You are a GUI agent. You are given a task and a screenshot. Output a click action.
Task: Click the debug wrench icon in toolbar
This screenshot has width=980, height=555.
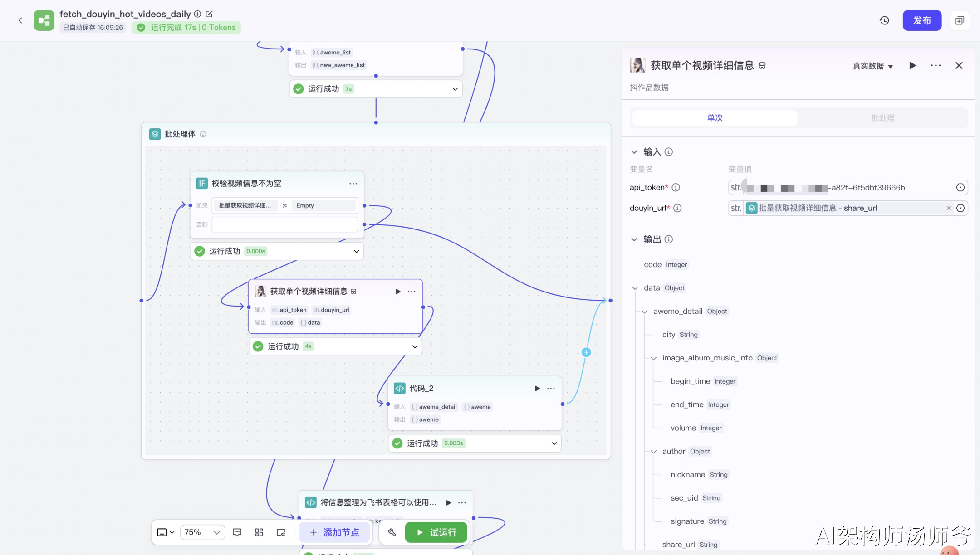click(392, 532)
